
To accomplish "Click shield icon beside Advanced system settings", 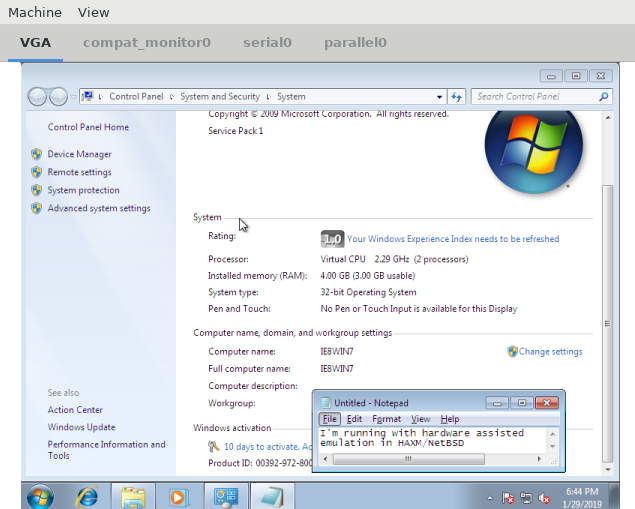I will (x=36, y=208).
